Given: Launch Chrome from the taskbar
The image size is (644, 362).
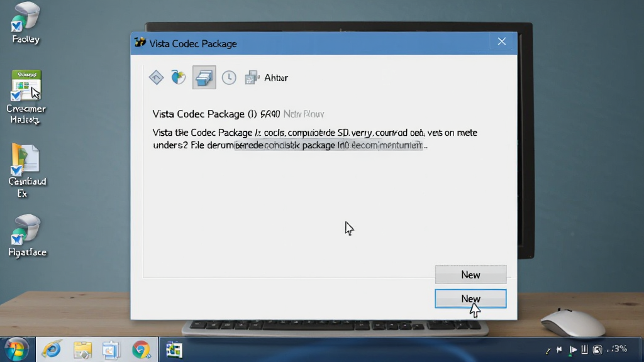Looking at the screenshot, I should coord(141,350).
